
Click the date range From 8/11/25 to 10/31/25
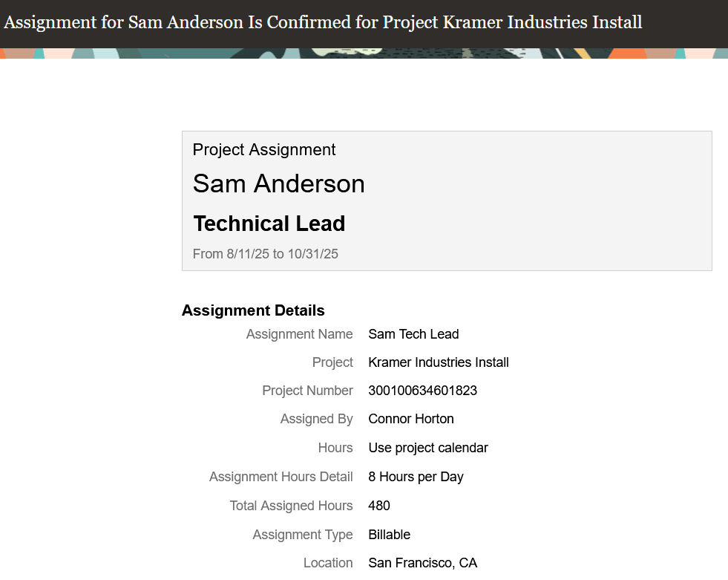265,254
